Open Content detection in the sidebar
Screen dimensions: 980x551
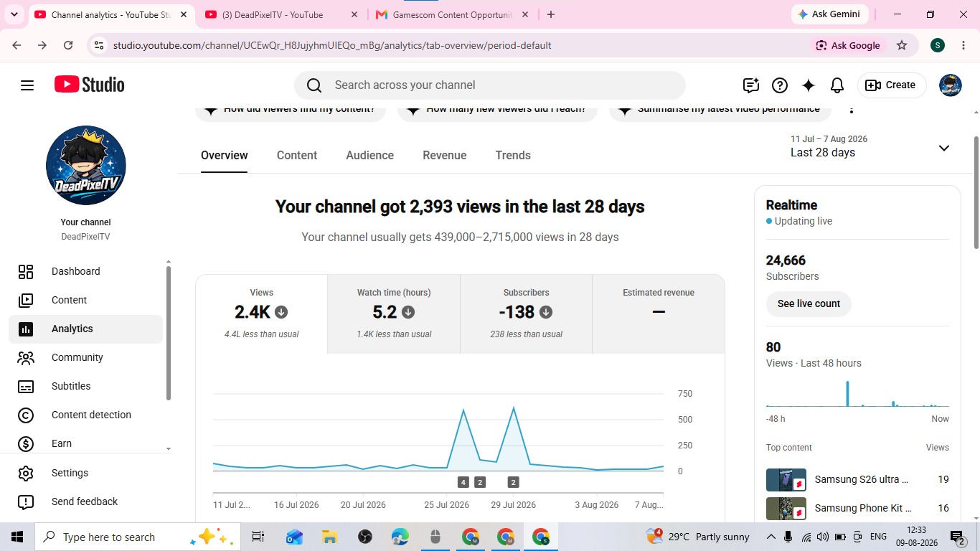coord(86,415)
